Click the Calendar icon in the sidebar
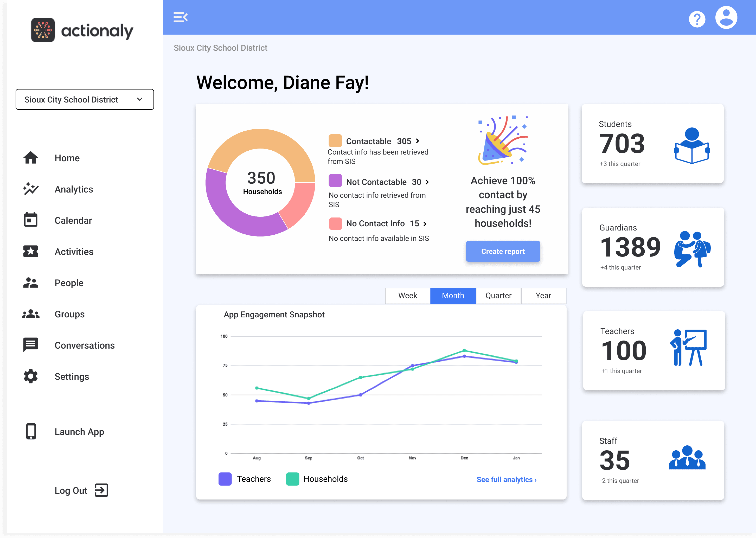Screen dimensions: 756x538 point(30,220)
